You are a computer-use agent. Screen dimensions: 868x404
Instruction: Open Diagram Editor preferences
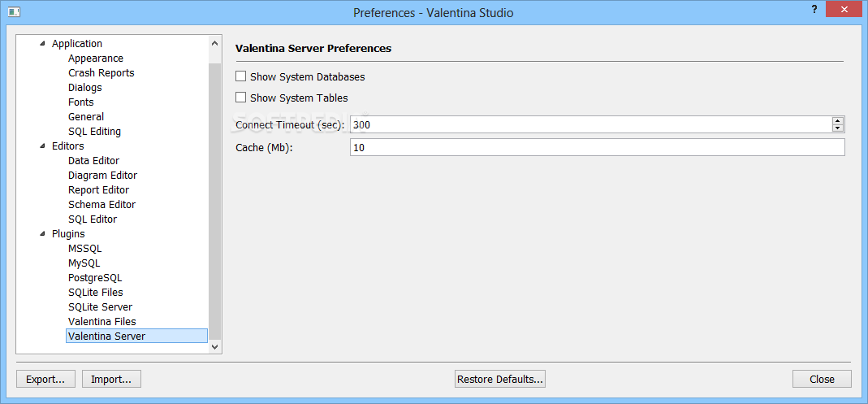103,175
